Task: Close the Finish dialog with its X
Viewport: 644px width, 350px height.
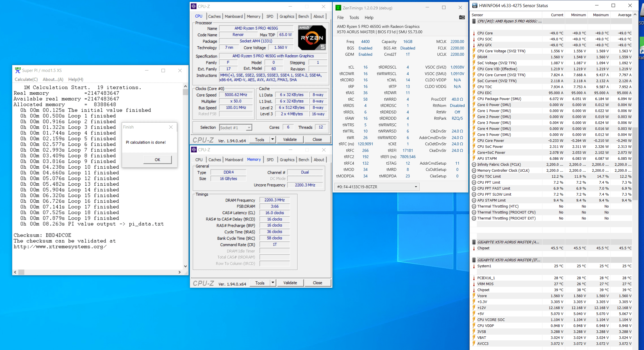Action: (x=171, y=127)
